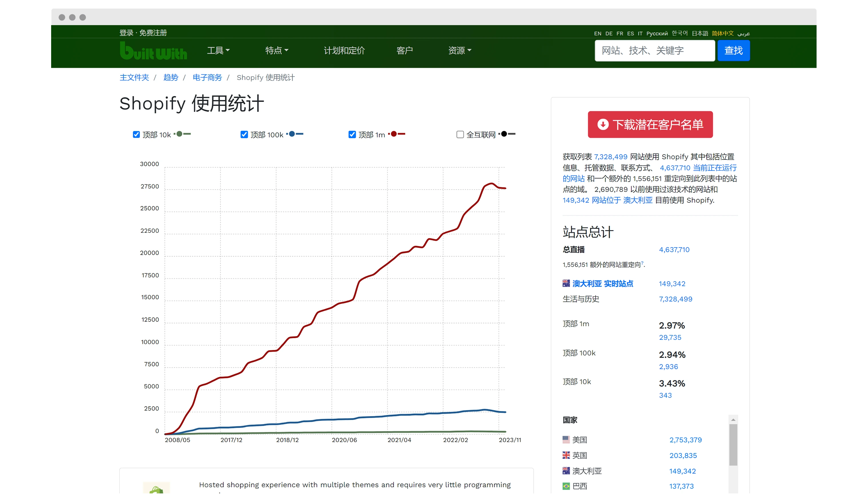Viewport: 868px width, 502px height.
Task: Click the red 顶部 1m legend marker
Action: point(397,134)
